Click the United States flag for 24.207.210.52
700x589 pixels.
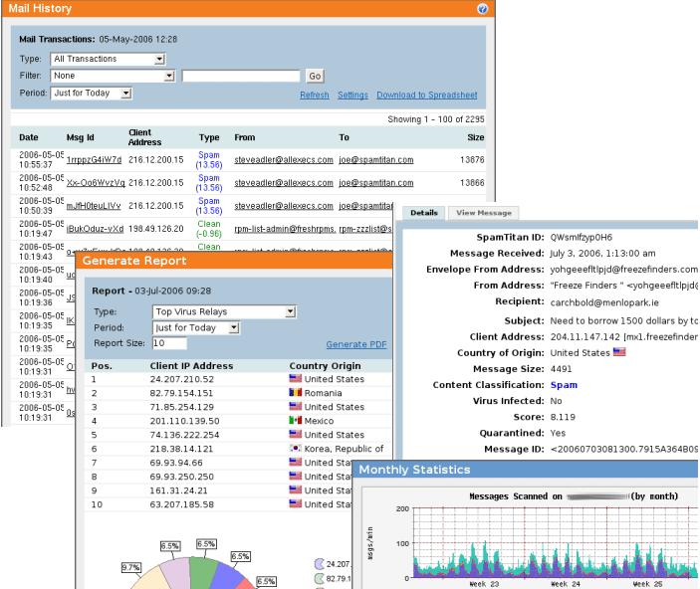pyautogui.click(x=295, y=378)
